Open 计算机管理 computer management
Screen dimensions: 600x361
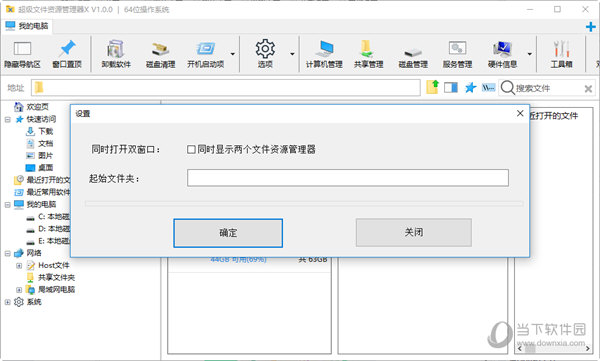point(324,55)
